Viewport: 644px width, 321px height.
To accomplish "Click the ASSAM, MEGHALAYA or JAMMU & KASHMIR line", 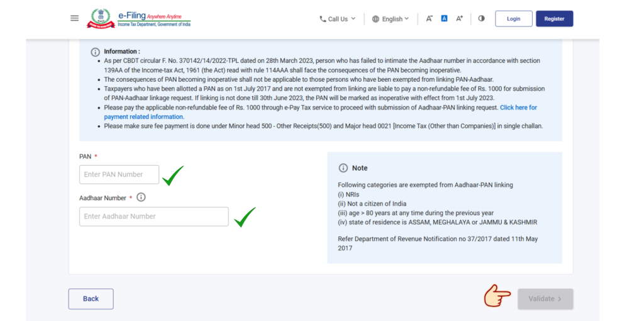I will [438, 222].
